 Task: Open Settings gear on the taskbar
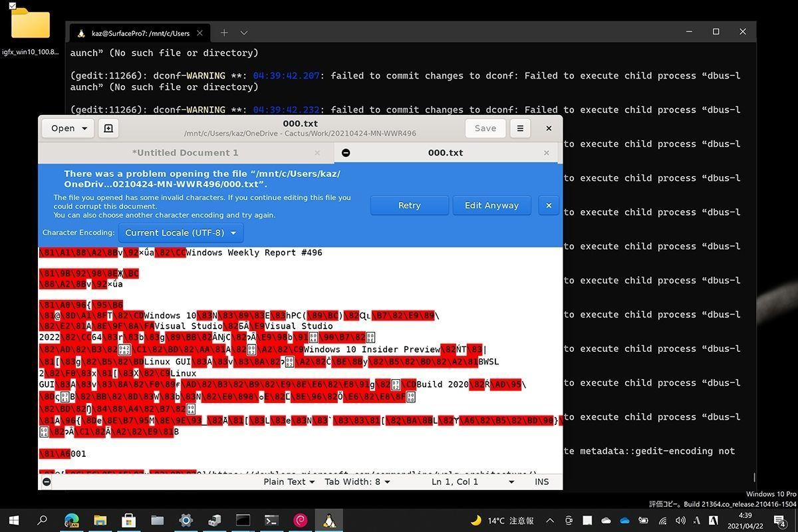[186, 521]
